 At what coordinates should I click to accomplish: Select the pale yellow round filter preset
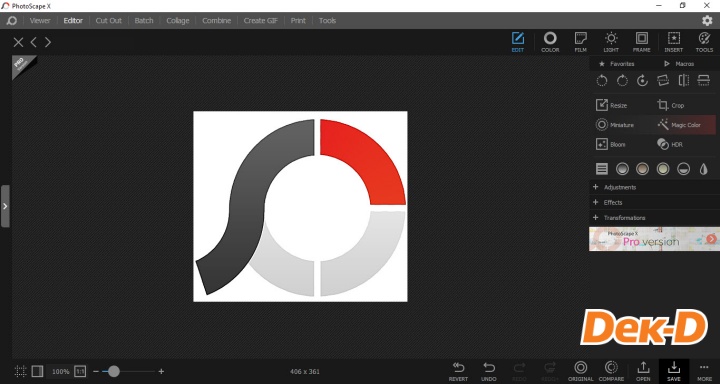[x=663, y=169]
